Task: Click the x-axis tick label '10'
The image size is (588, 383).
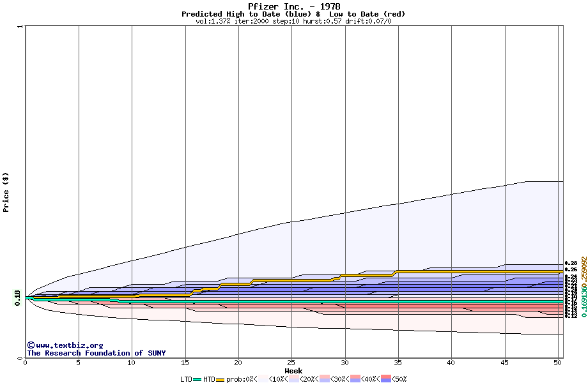Action: (x=131, y=363)
